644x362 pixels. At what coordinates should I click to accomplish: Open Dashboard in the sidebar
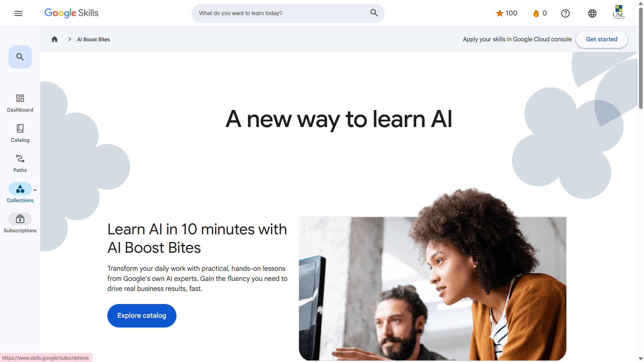tap(20, 103)
